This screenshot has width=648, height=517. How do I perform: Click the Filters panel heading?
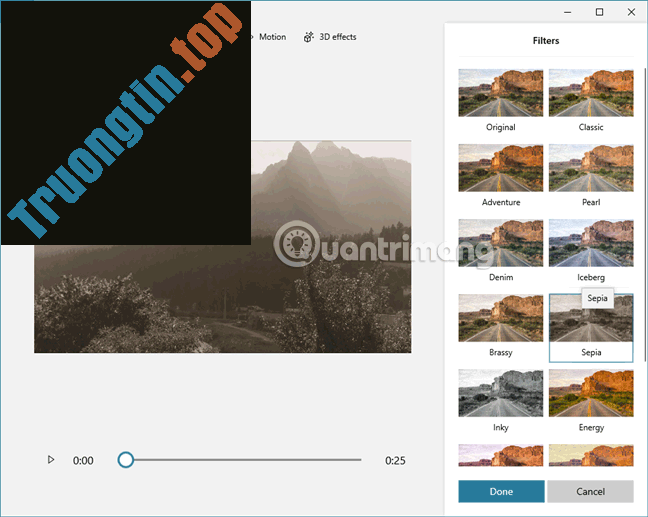point(546,41)
